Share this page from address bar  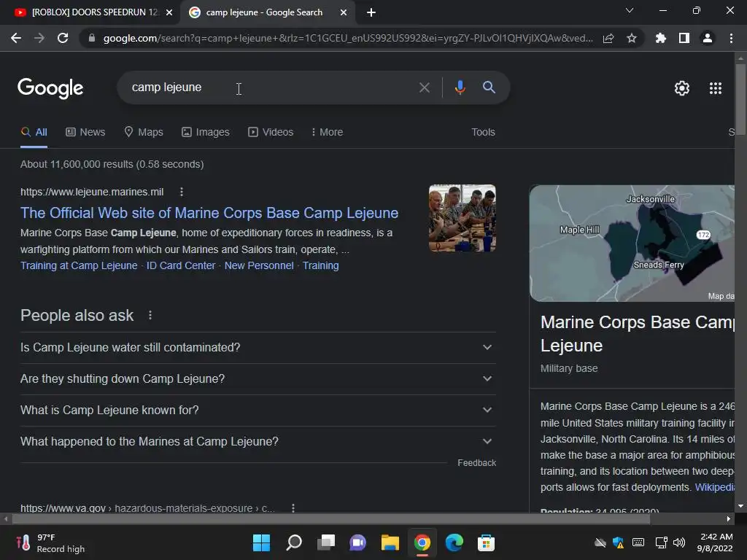(x=608, y=38)
